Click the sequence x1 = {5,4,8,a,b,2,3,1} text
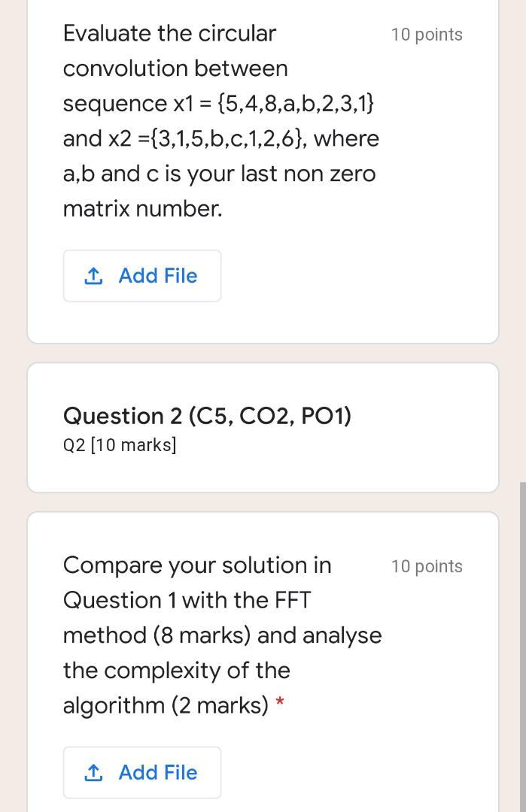The height and width of the screenshot is (812, 526). [x=218, y=104]
